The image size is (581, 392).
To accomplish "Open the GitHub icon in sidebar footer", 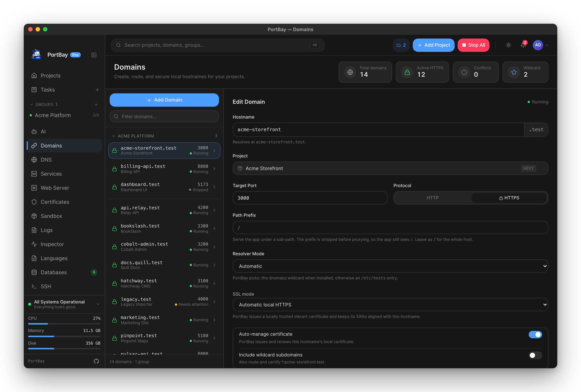I will (96, 361).
